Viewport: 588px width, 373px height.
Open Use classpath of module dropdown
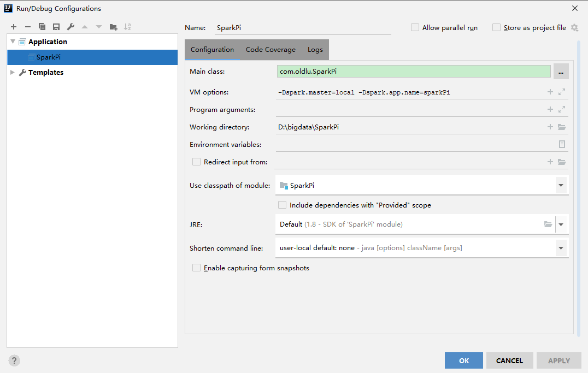[x=561, y=185]
